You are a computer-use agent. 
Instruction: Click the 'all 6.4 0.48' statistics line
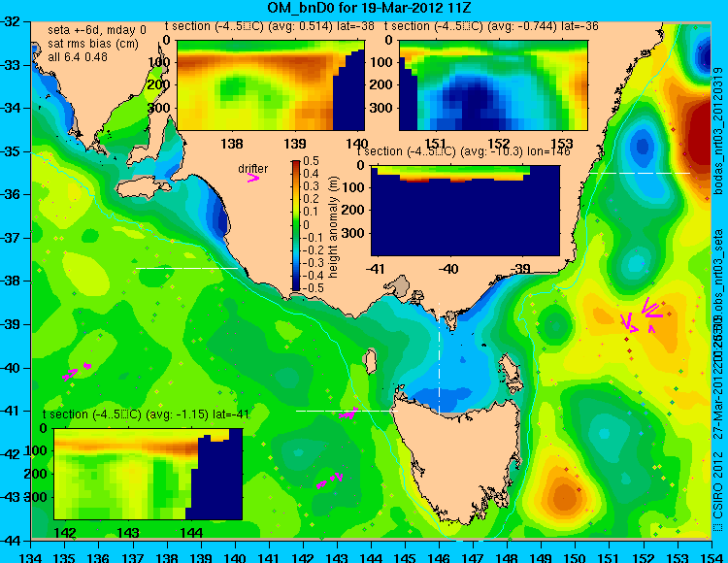tap(78, 56)
